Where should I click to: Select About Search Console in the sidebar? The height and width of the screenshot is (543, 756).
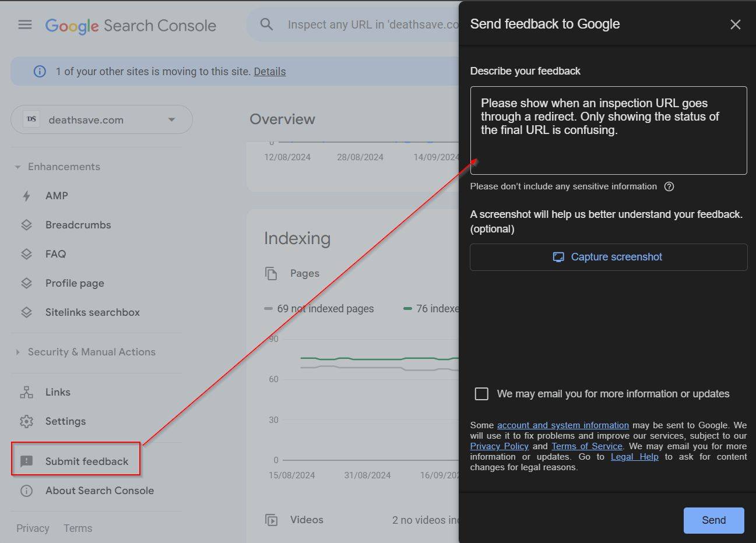pos(100,491)
